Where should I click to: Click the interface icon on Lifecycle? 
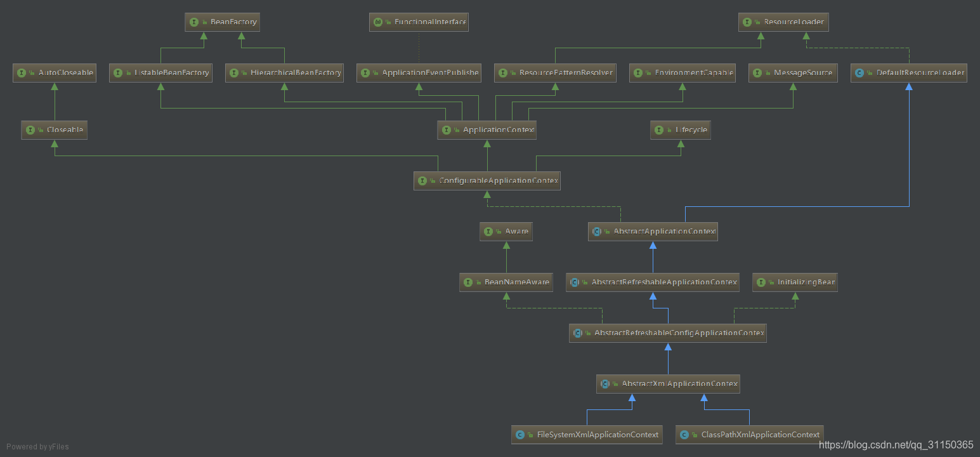pyautogui.click(x=659, y=130)
